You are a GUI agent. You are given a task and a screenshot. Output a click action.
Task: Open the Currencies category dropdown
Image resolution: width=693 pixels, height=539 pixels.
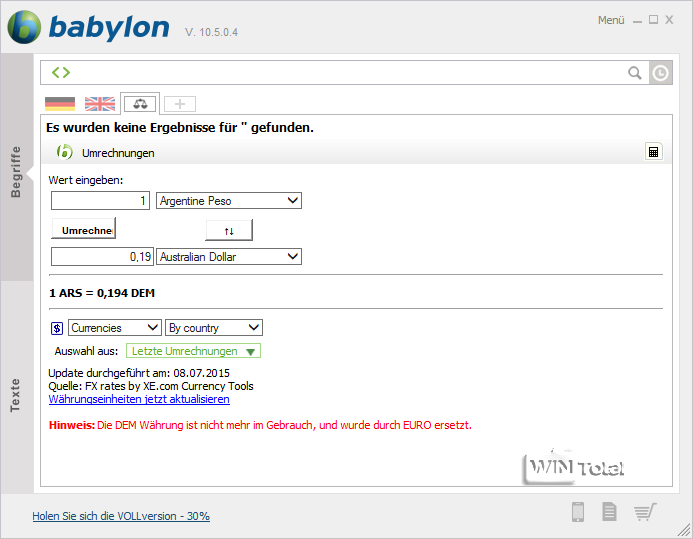pyautogui.click(x=115, y=328)
